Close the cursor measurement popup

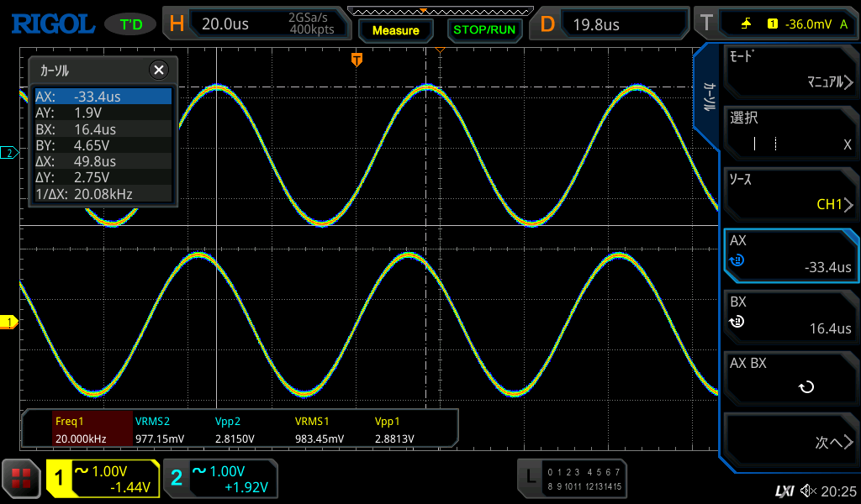(x=158, y=70)
